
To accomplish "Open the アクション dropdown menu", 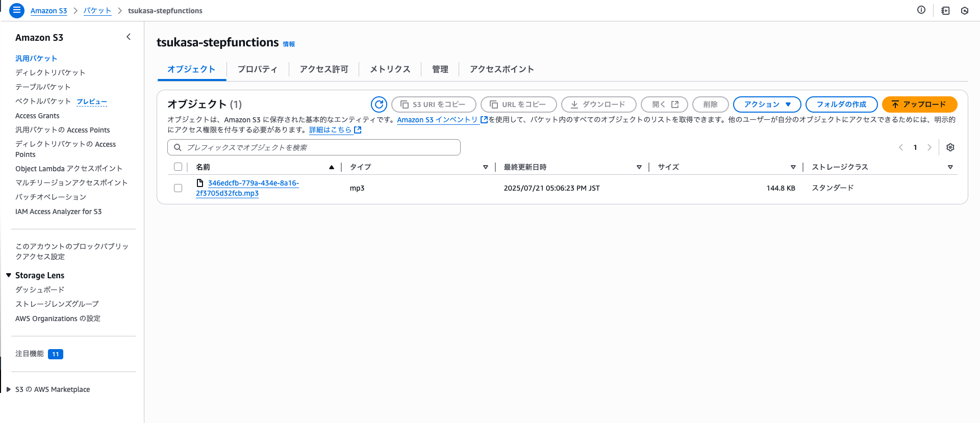I will coord(767,104).
